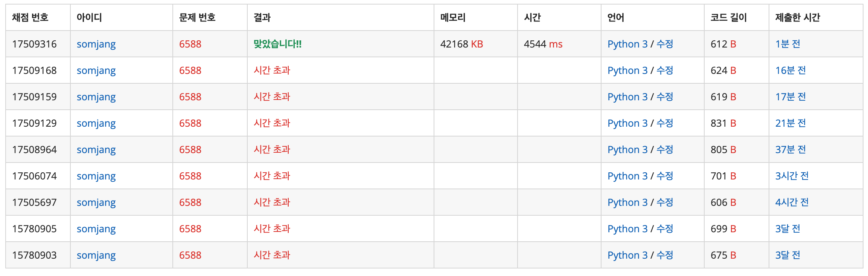The image size is (868, 276).
Task: Open somjang link in row 17509159
Action: 96,97
